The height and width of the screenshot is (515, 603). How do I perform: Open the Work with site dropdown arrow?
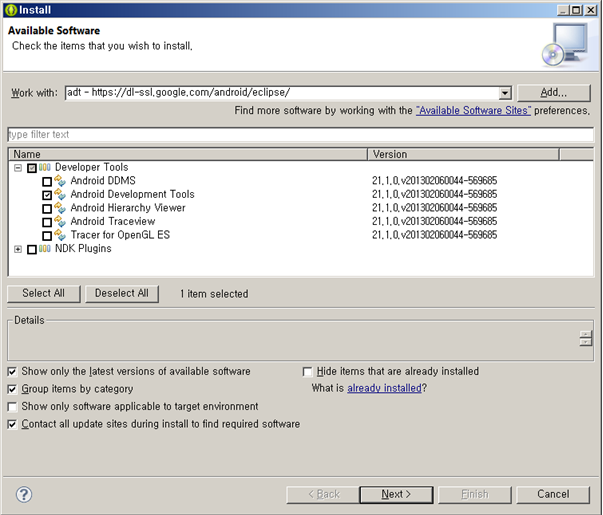click(505, 93)
